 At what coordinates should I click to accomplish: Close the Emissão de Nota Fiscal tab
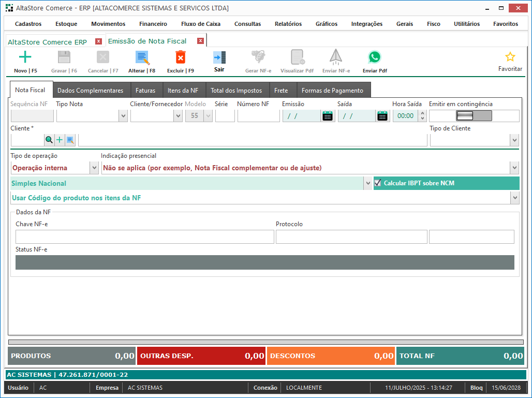[200, 41]
